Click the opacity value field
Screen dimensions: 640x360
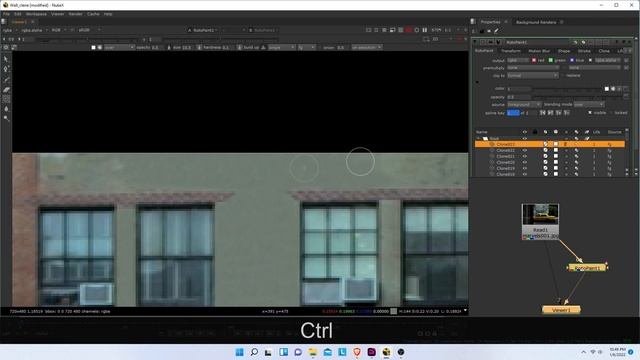click(x=519, y=97)
